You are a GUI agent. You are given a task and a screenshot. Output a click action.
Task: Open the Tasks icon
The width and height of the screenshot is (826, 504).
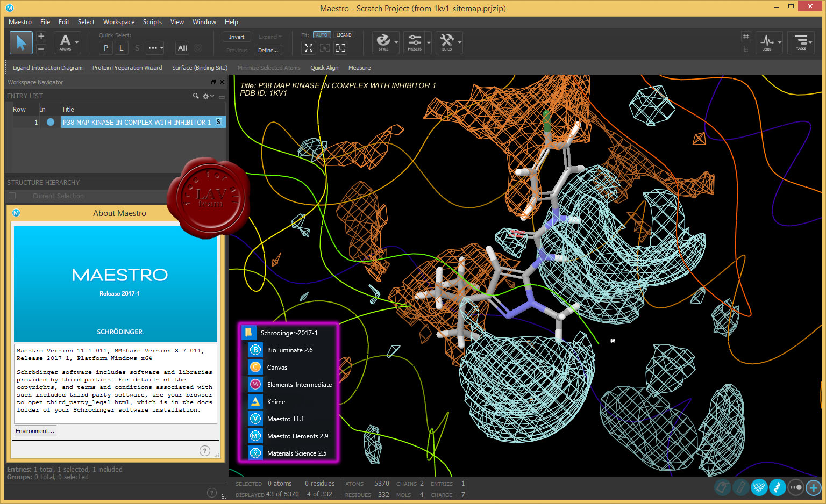tap(801, 42)
